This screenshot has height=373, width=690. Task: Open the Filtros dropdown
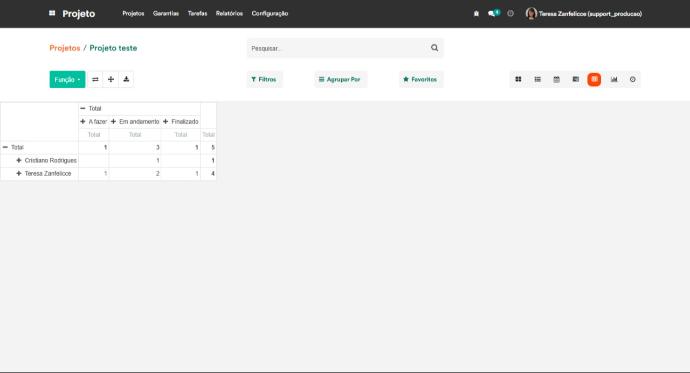(x=264, y=80)
